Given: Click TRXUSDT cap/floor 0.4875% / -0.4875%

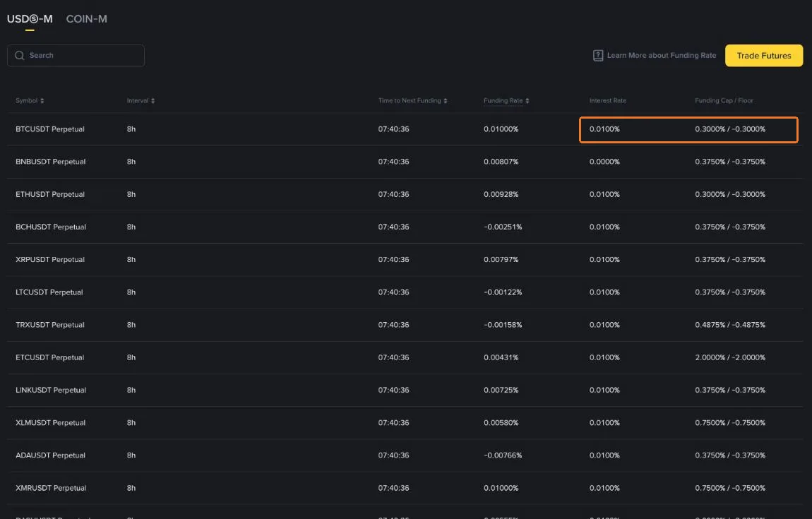Looking at the screenshot, I should pyautogui.click(x=730, y=325).
